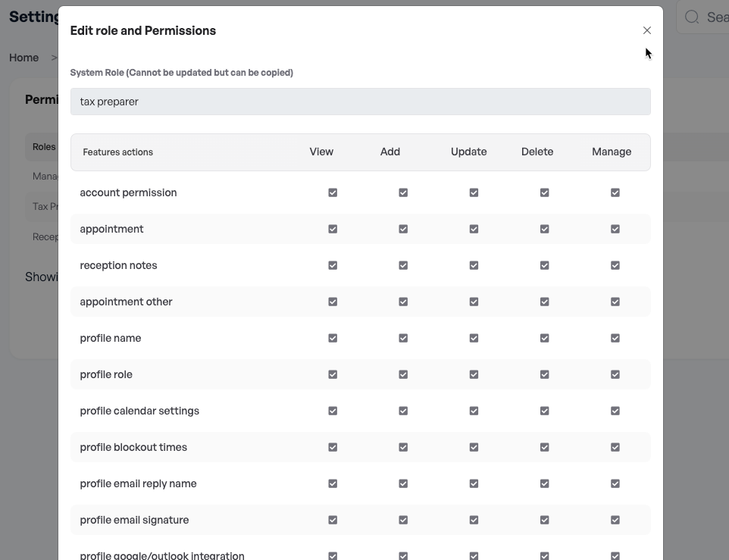Toggle Delete for account permission
This screenshot has height=560, width=729.
[x=544, y=192]
